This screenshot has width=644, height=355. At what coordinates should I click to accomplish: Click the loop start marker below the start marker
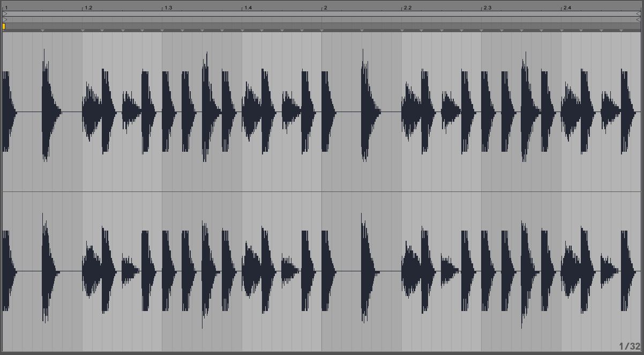(x=5, y=20)
